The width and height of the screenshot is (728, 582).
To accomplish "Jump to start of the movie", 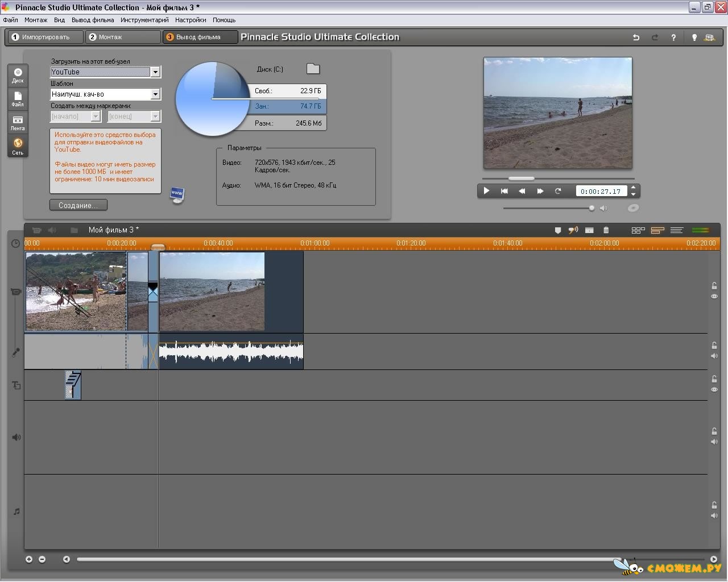I will (504, 191).
